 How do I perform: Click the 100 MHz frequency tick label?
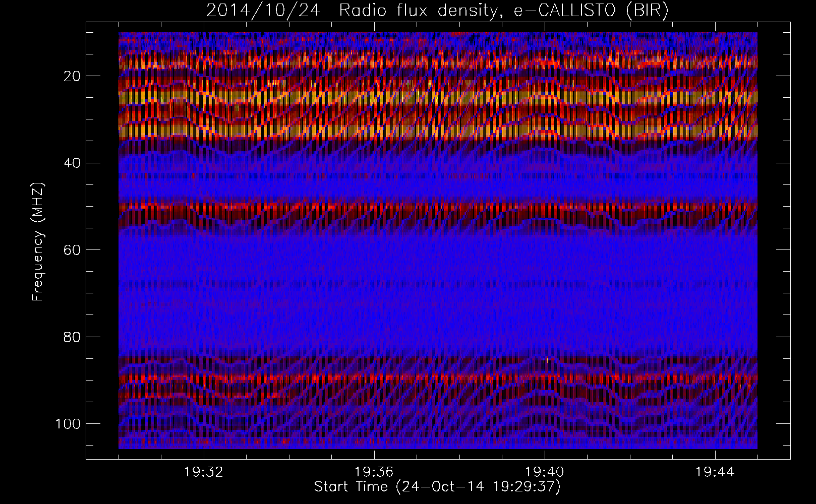[69, 423]
